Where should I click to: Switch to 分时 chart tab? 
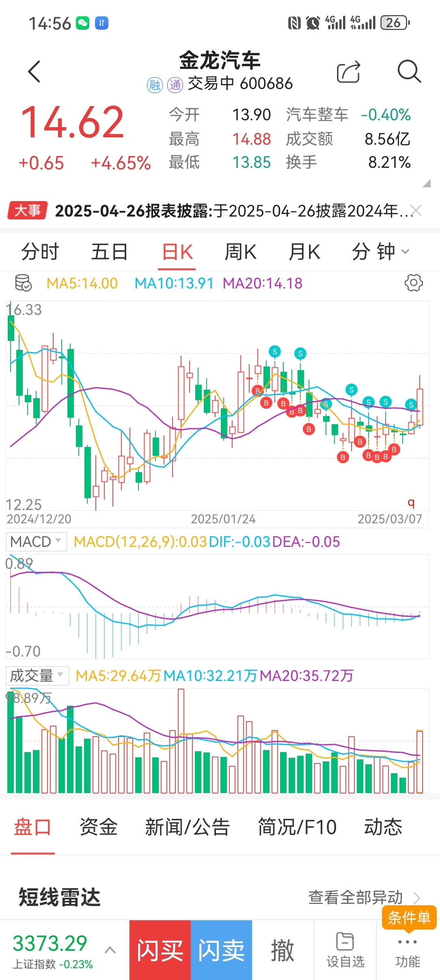(40, 252)
